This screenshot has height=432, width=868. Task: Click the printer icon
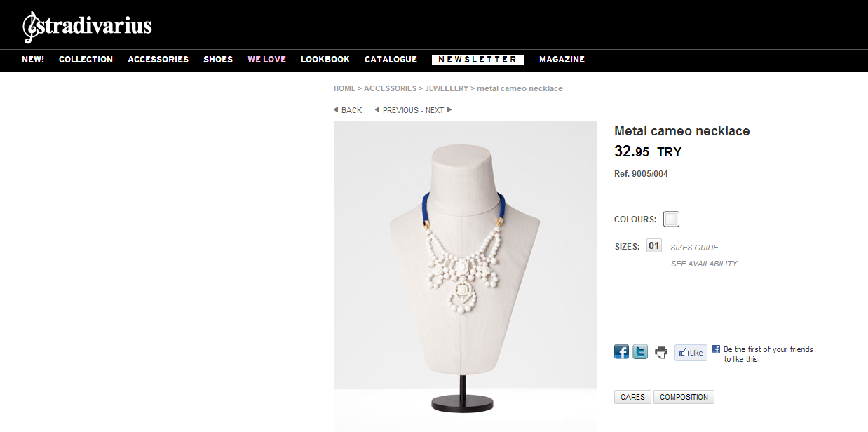[x=661, y=353]
